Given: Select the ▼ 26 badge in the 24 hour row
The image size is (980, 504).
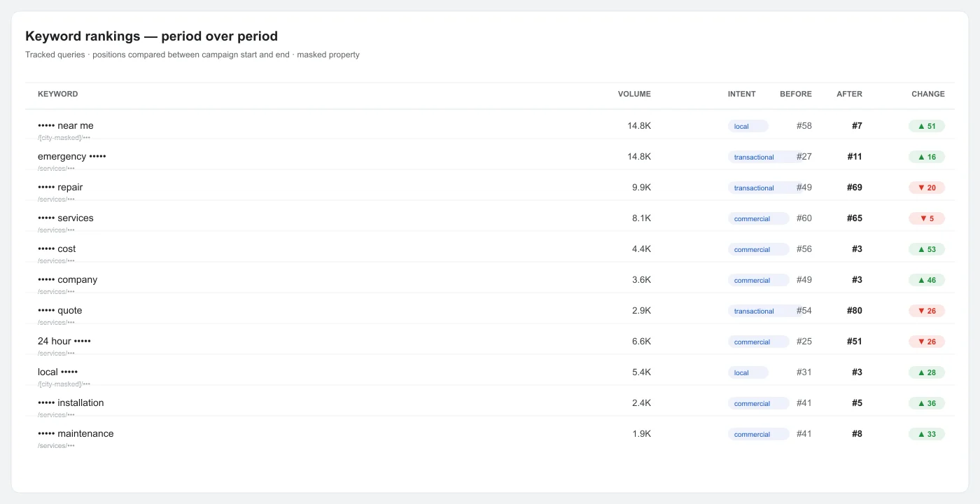Looking at the screenshot, I should 927,342.
